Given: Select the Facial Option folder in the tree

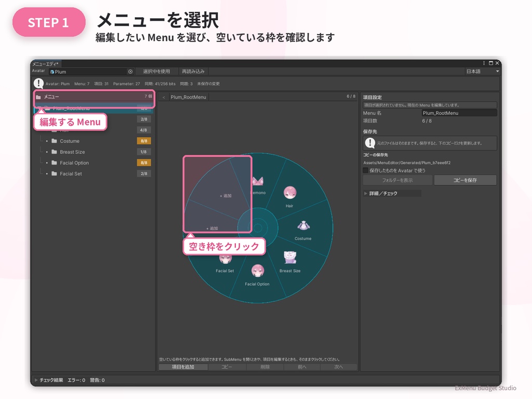Looking at the screenshot, I should point(93,163).
